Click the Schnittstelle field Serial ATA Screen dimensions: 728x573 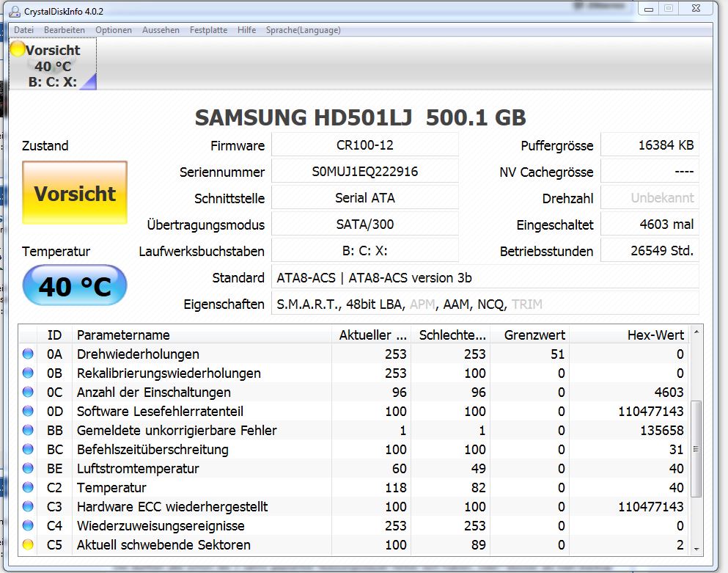(365, 198)
